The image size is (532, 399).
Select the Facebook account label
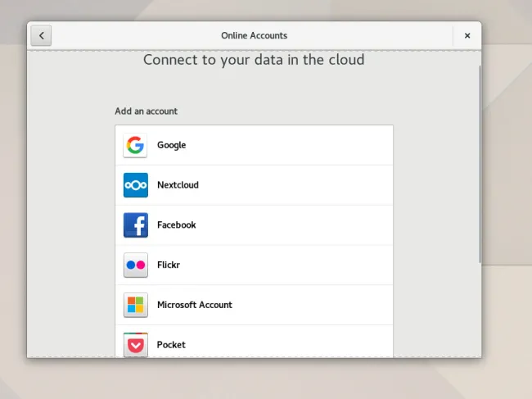click(x=177, y=224)
